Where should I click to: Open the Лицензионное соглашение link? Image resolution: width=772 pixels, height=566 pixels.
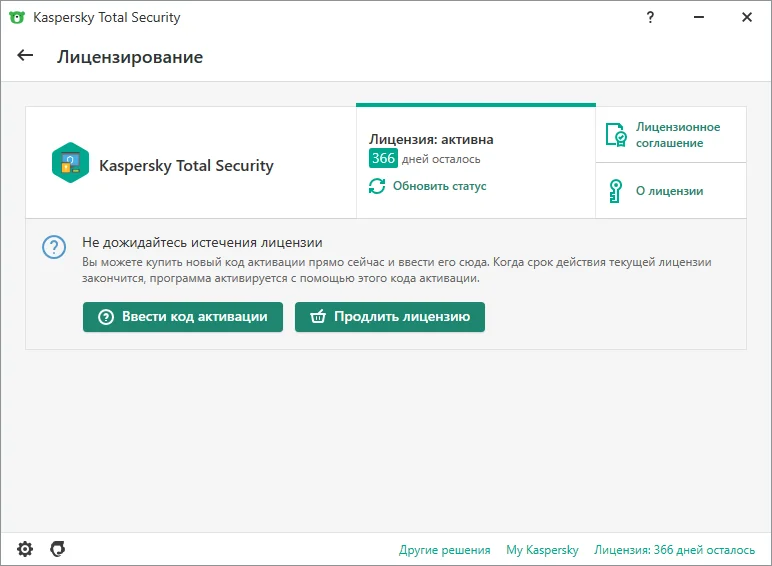(677, 135)
